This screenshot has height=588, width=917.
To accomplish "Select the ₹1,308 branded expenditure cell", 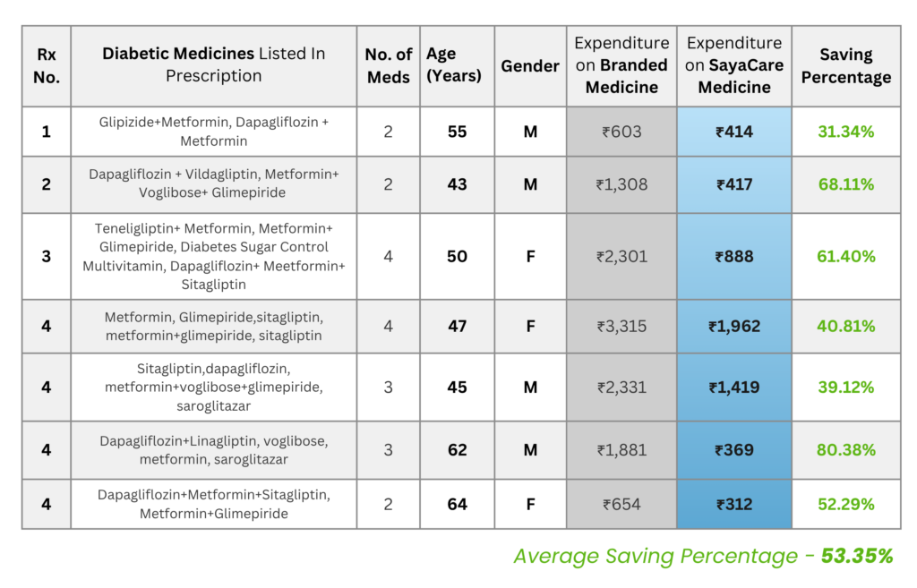I will pyautogui.click(x=621, y=184).
